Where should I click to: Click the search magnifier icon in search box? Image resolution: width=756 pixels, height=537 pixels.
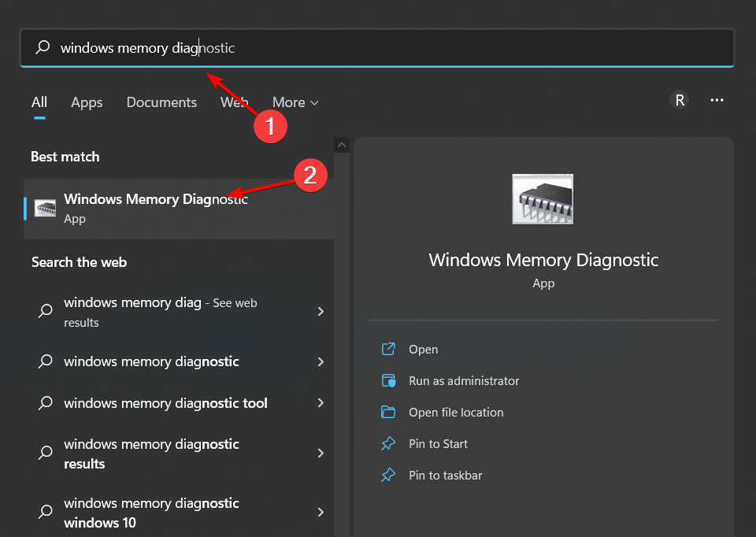pos(43,47)
